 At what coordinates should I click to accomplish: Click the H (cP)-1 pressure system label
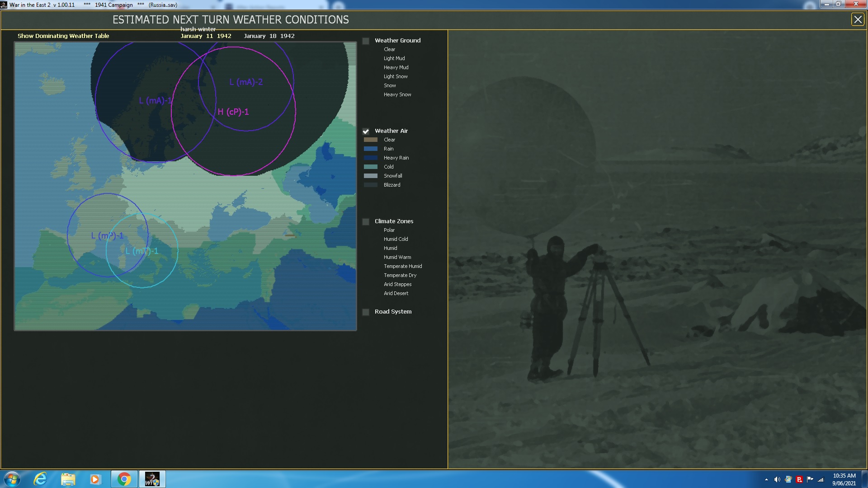(233, 112)
